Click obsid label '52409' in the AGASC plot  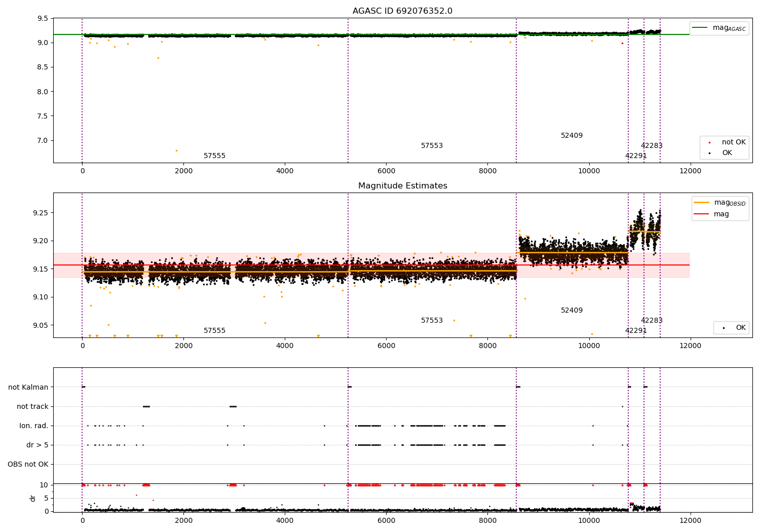pyautogui.click(x=572, y=136)
